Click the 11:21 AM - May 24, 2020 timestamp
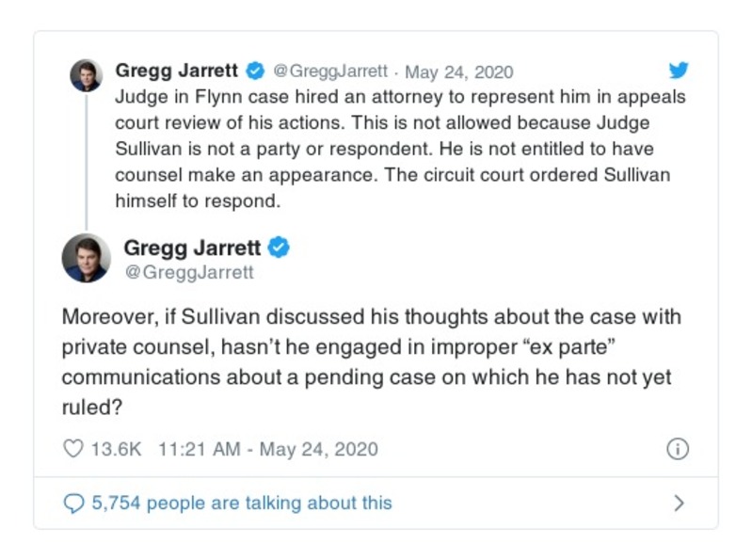The image size is (752, 560). coord(268,449)
